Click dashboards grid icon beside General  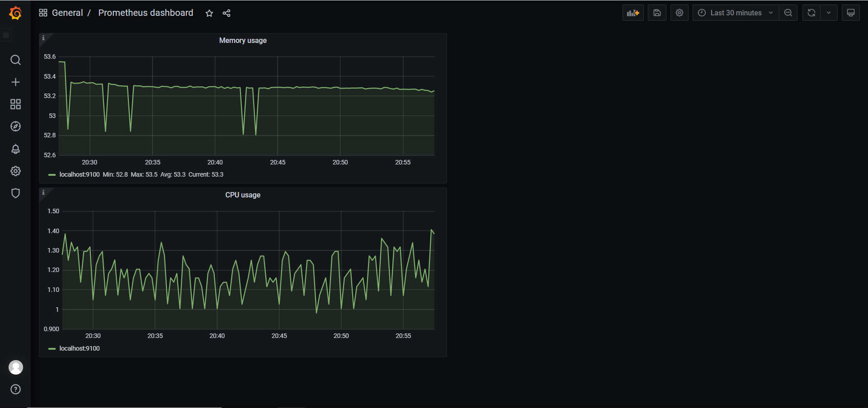[43, 13]
